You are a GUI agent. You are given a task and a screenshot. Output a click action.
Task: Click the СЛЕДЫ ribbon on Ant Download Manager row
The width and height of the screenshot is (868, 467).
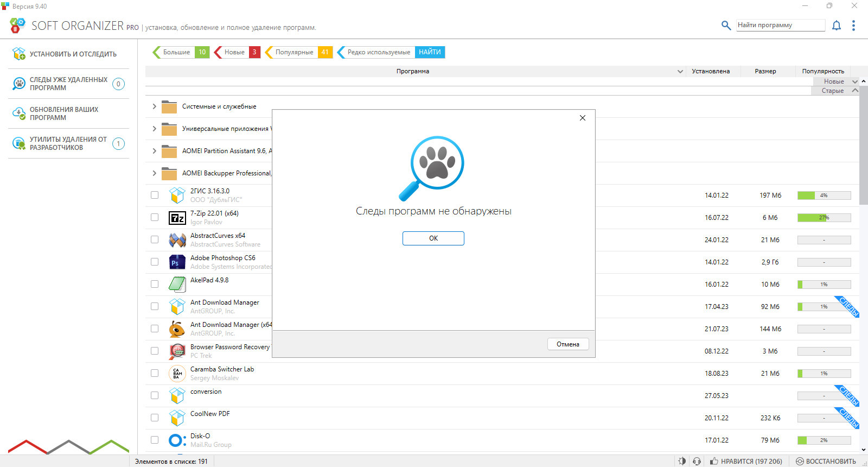click(847, 306)
